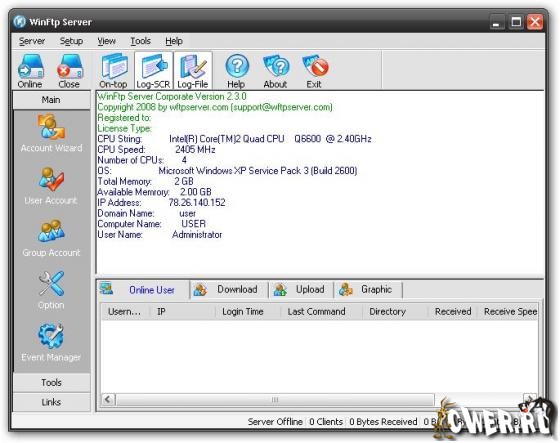The image size is (560, 443).
Task: Click Server Offline status bar entry
Action: (275, 422)
